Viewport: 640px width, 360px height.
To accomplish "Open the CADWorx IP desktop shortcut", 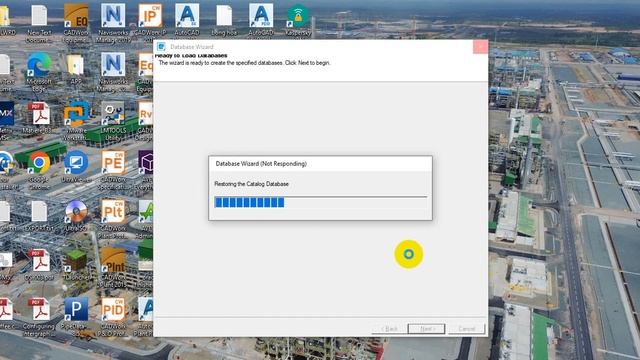I will click(x=150, y=16).
